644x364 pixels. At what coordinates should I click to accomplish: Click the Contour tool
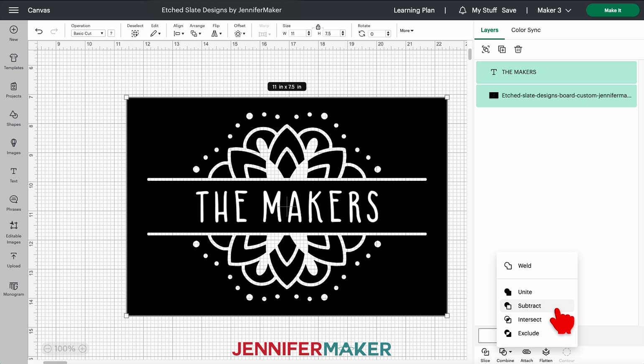[567, 355]
